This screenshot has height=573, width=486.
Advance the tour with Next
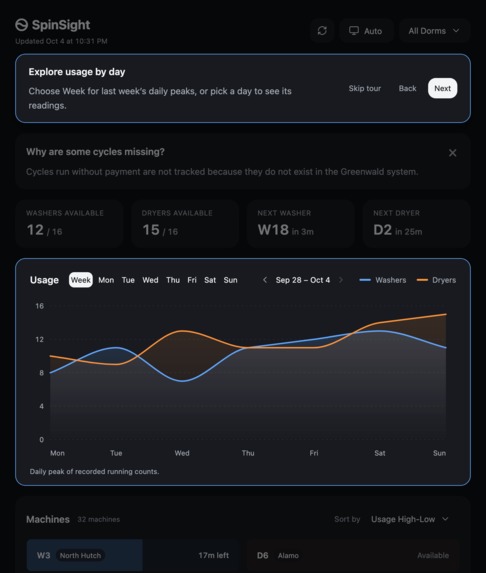(442, 88)
